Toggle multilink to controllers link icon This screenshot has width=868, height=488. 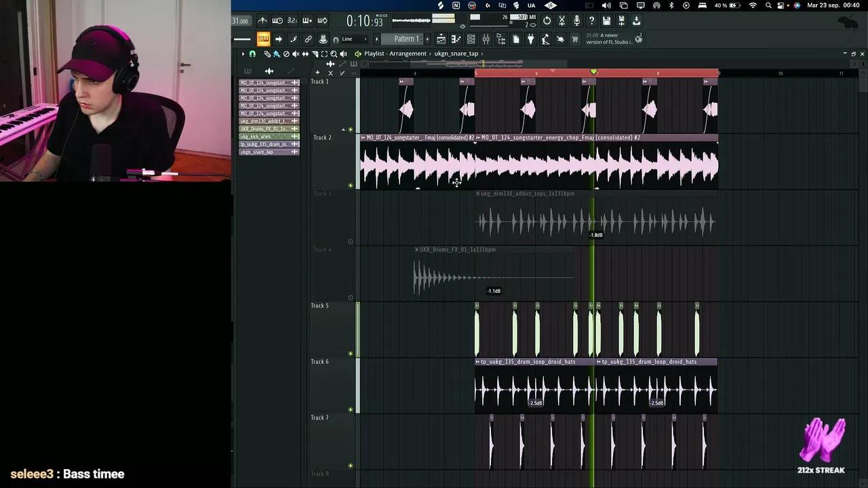[x=308, y=39]
